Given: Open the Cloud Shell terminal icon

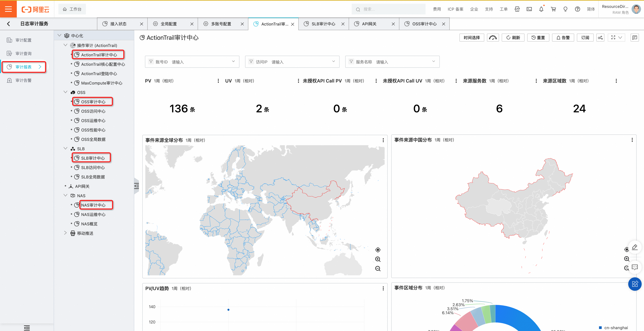Looking at the screenshot, I should 529,9.
